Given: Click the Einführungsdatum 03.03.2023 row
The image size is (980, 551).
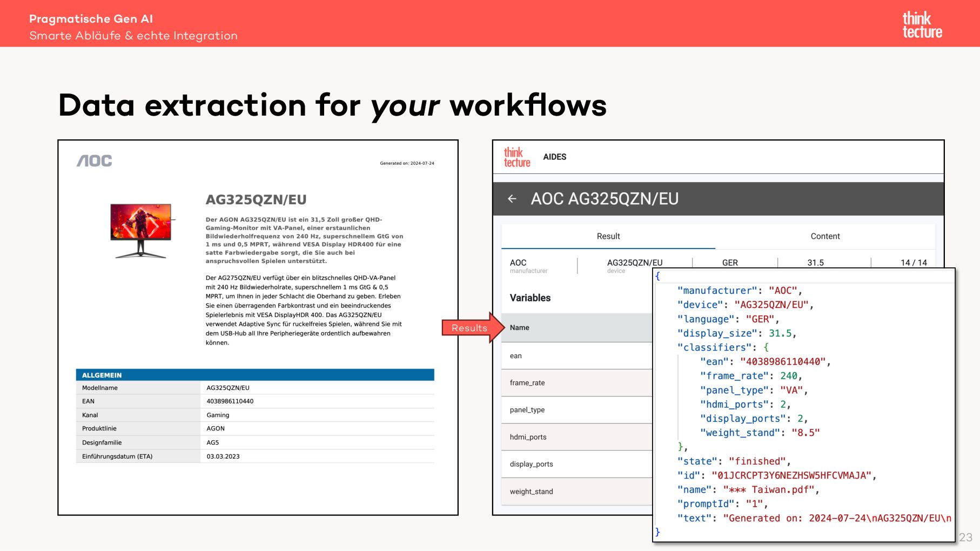Looking at the screenshot, I should point(255,456).
